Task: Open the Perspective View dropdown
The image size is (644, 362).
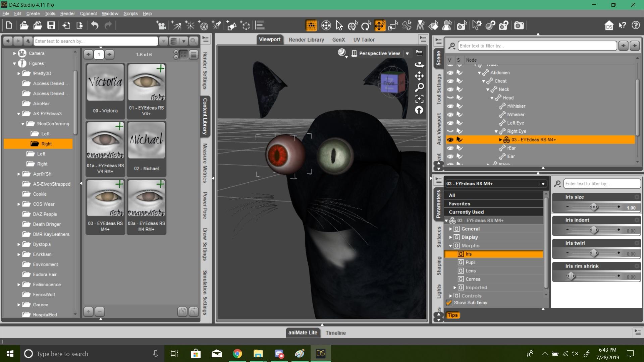Action: (407, 53)
